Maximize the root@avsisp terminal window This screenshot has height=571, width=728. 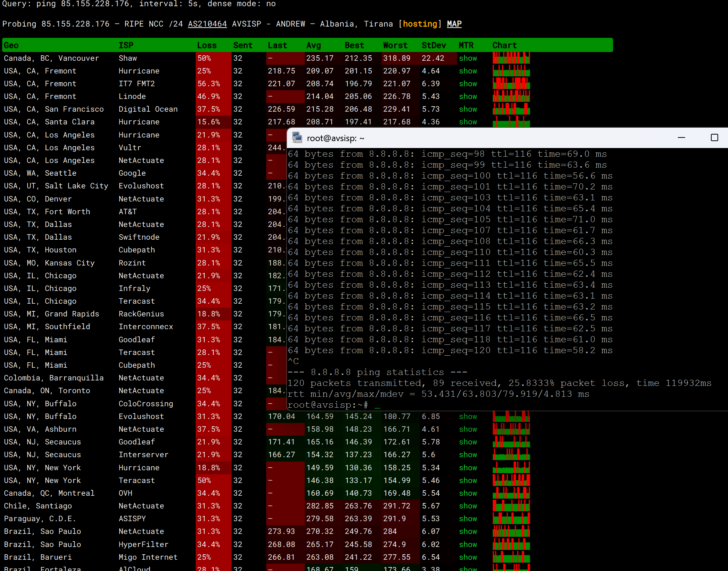pos(714,138)
